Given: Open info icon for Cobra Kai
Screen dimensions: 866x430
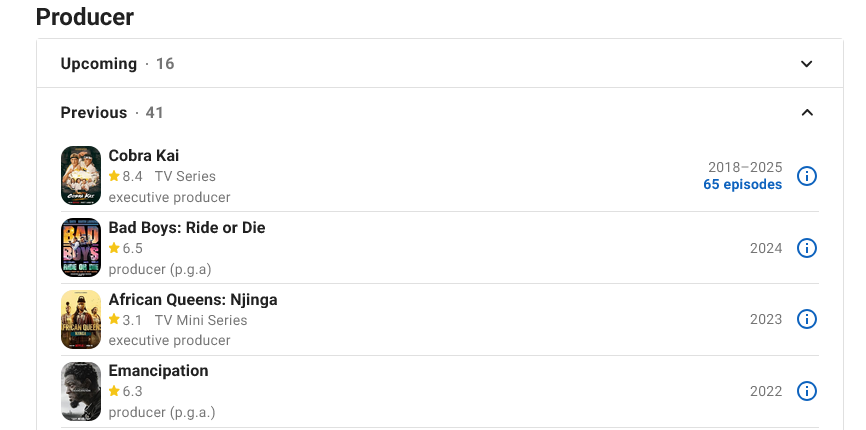Looking at the screenshot, I should 806,176.
